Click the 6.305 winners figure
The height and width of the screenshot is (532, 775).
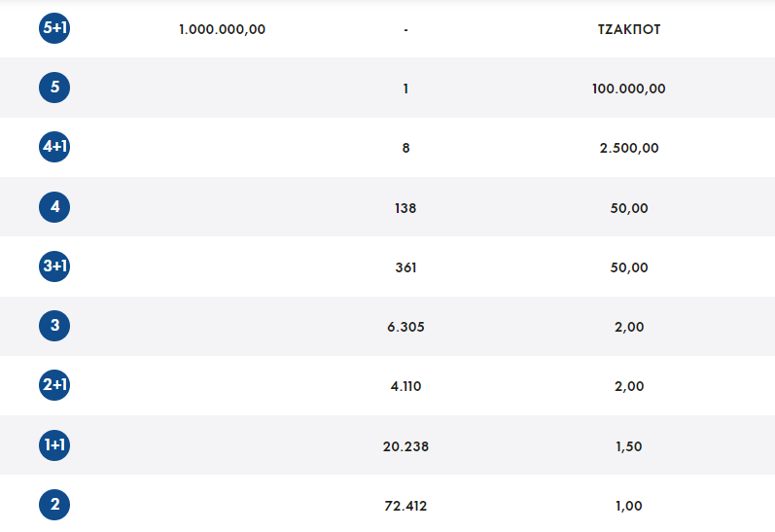click(405, 327)
